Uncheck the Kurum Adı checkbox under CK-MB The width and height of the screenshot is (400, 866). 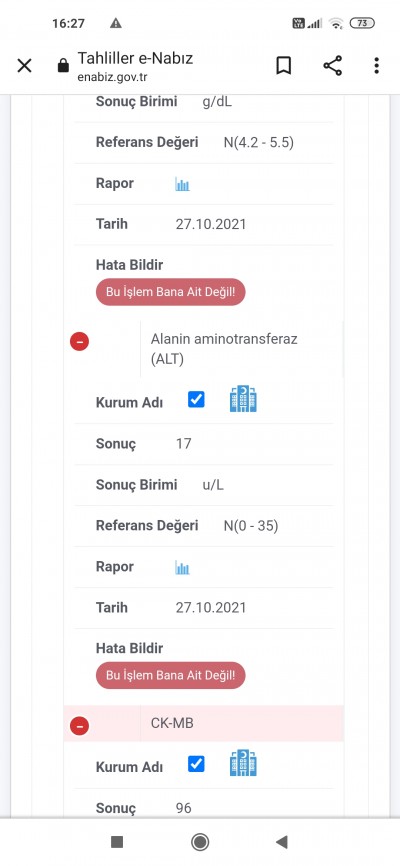(x=196, y=764)
